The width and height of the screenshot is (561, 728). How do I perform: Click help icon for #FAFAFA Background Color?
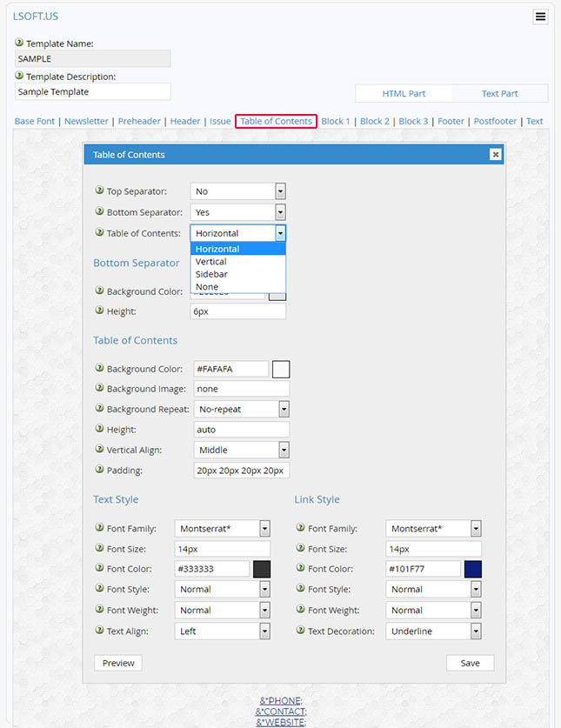tap(99, 368)
